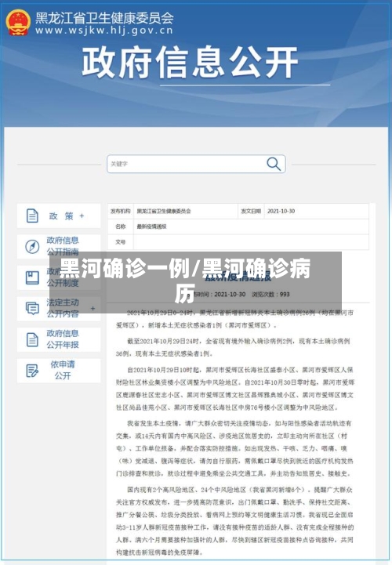
Task: Expand the 法定主动公开内容 plus sign
Action: point(93,309)
